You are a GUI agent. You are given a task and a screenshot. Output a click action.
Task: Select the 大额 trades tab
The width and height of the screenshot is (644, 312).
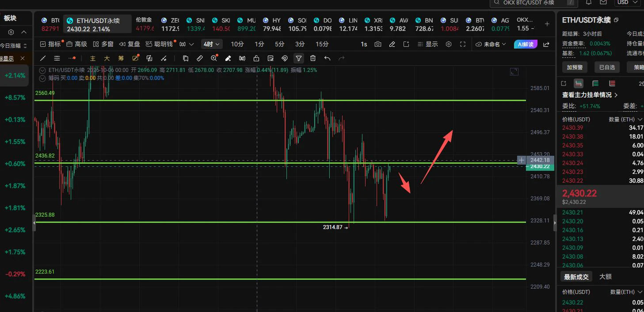pyautogui.click(x=606, y=277)
